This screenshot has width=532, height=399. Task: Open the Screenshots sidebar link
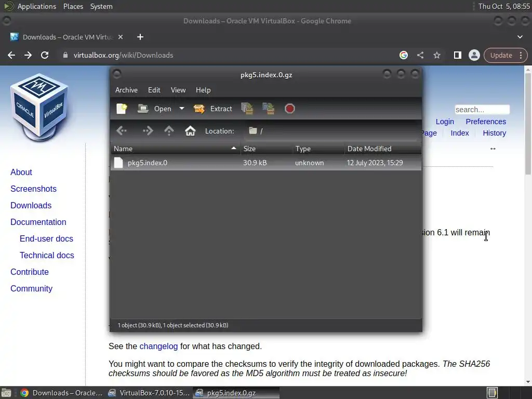pyautogui.click(x=33, y=189)
